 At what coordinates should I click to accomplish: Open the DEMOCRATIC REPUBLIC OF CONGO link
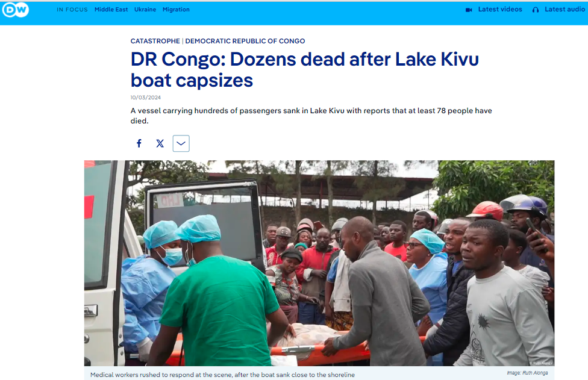point(245,41)
